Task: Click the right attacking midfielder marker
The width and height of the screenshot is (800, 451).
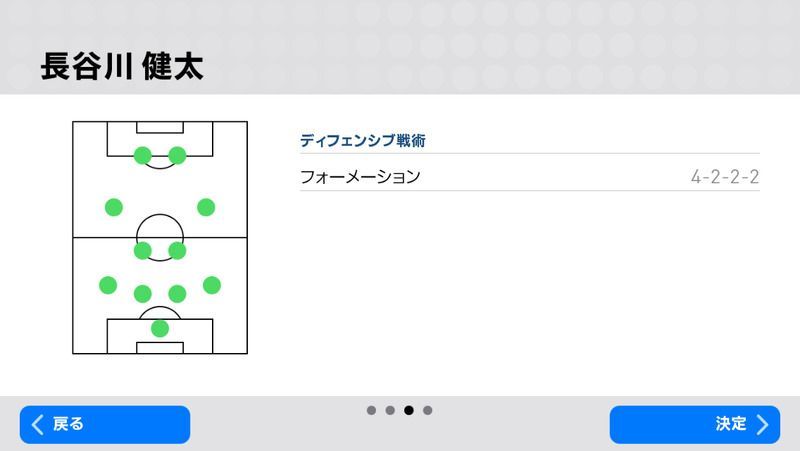Action: click(206, 207)
